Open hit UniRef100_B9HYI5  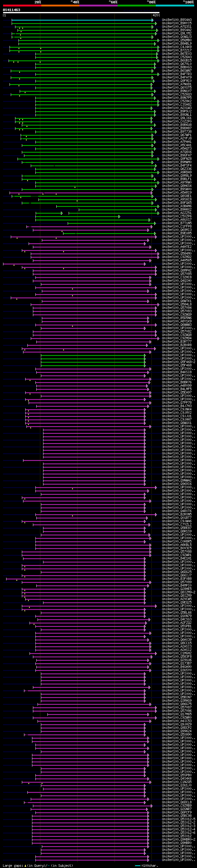[x=177, y=23]
